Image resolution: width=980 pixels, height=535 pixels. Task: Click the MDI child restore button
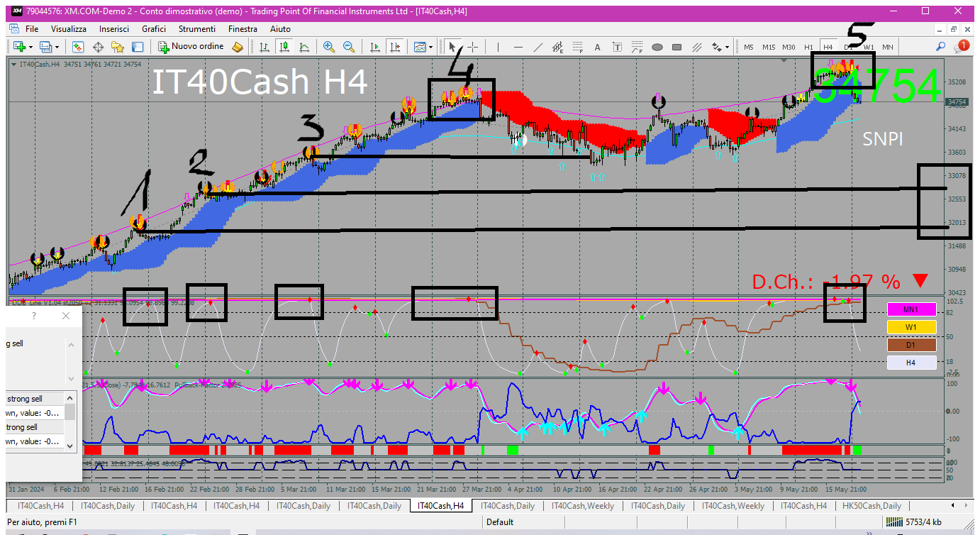pos(954,29)
